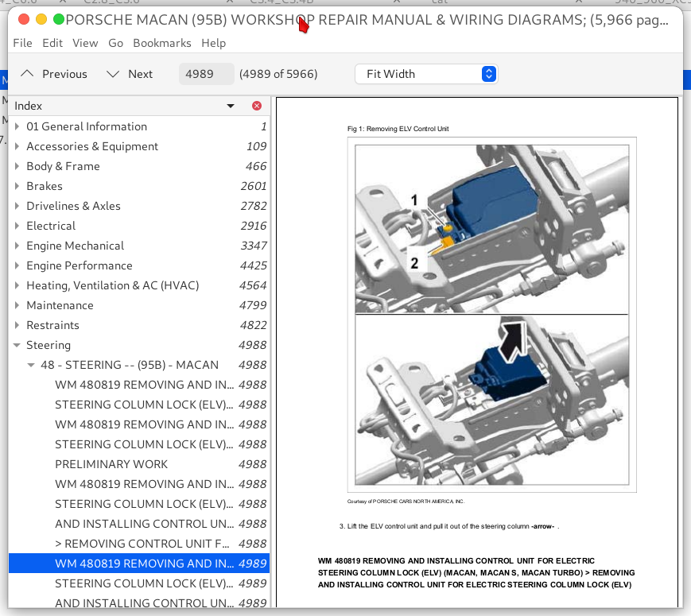Viewport: 691px width, 616px height.
Task: Click the bold WM 480819 heading in the page
Action: point(476,573)
